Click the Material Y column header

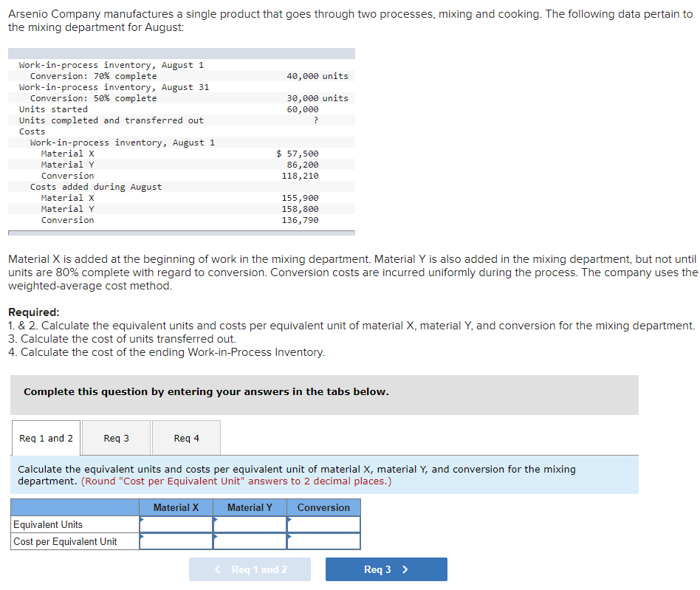pos(250,507)
